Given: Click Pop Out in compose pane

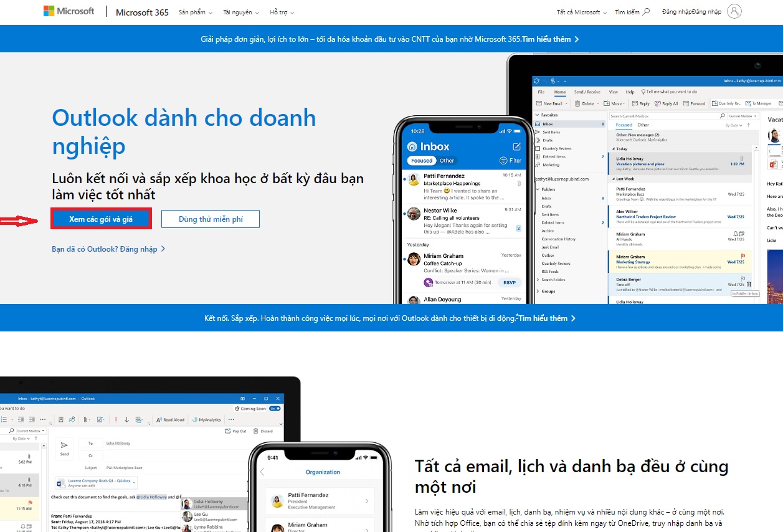Looking at the screenshot, I should pos(236,431).
